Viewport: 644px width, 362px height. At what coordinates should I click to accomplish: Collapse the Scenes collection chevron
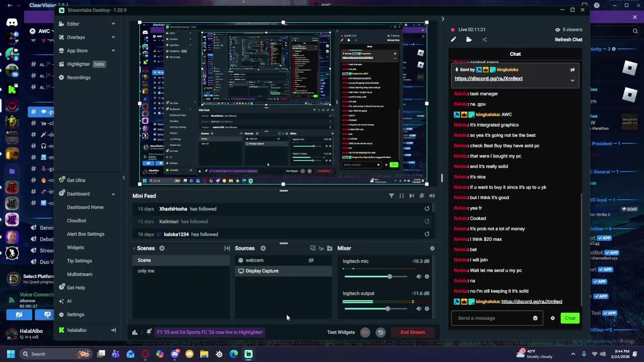[x=134, y=248]
